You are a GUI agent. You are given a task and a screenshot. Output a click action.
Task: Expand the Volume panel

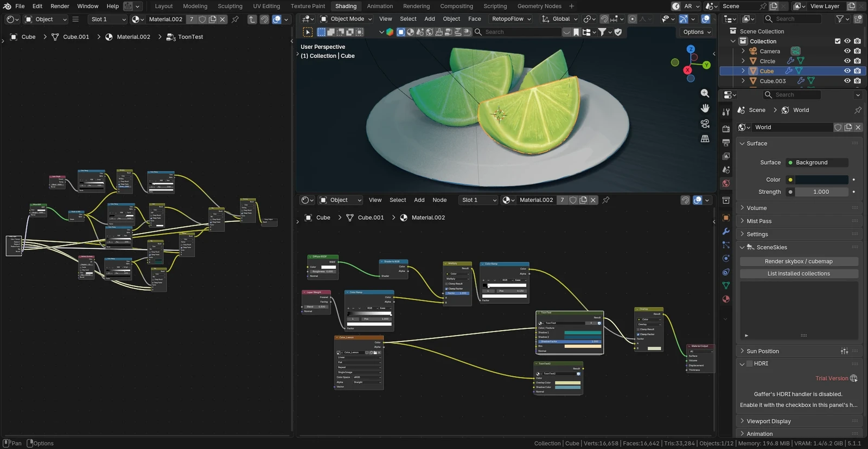pyautogui.click(x=799, y=208)
